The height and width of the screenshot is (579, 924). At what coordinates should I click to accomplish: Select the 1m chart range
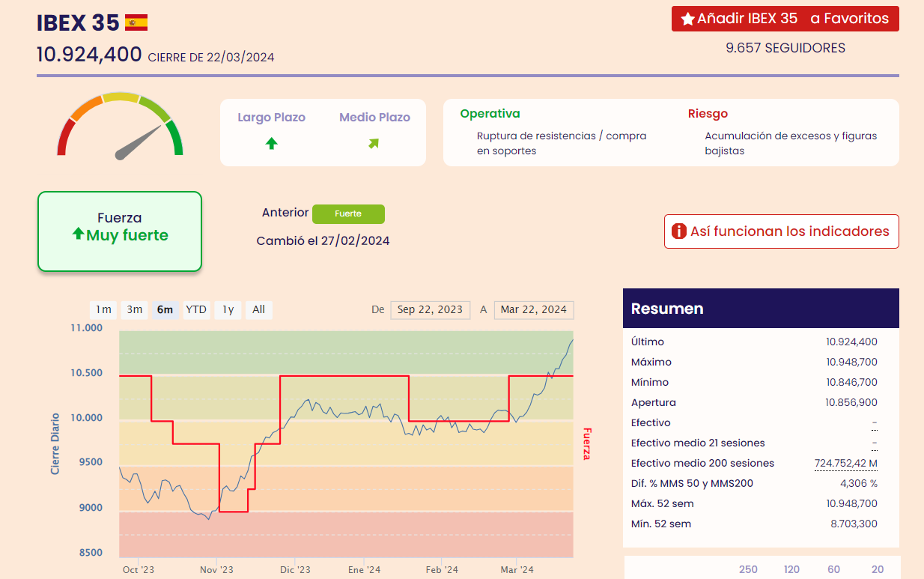(103, 309)
